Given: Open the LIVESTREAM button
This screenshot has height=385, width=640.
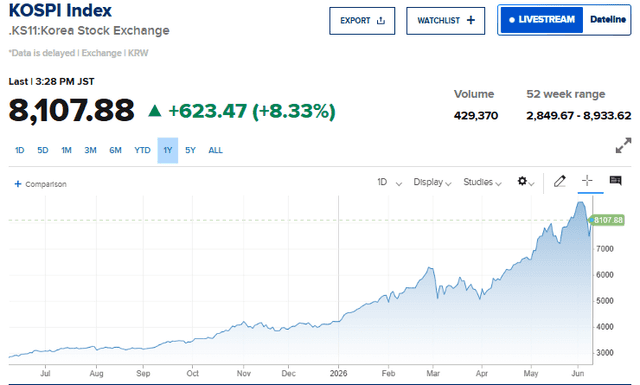Looking at the screenshot, I should pos(542,20).
